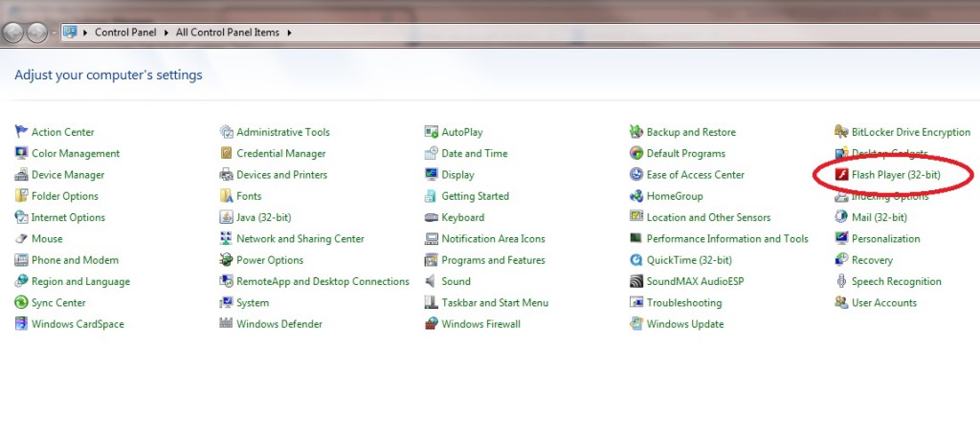Image resolution: width=980 pixels, height=436 pixels.
Task: Click the Mail (32-bit) link
Action: tap(879, 217)
